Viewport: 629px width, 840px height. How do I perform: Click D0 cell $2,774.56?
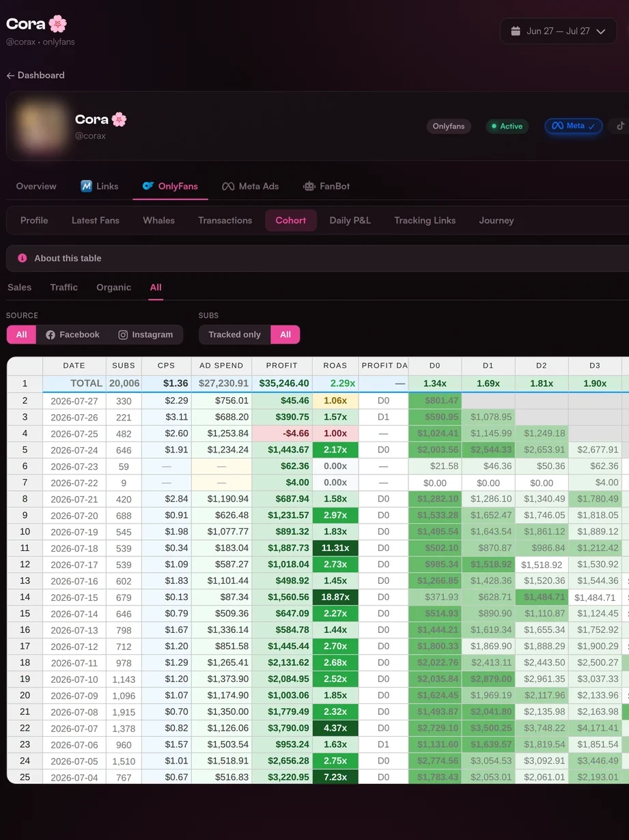435,760
